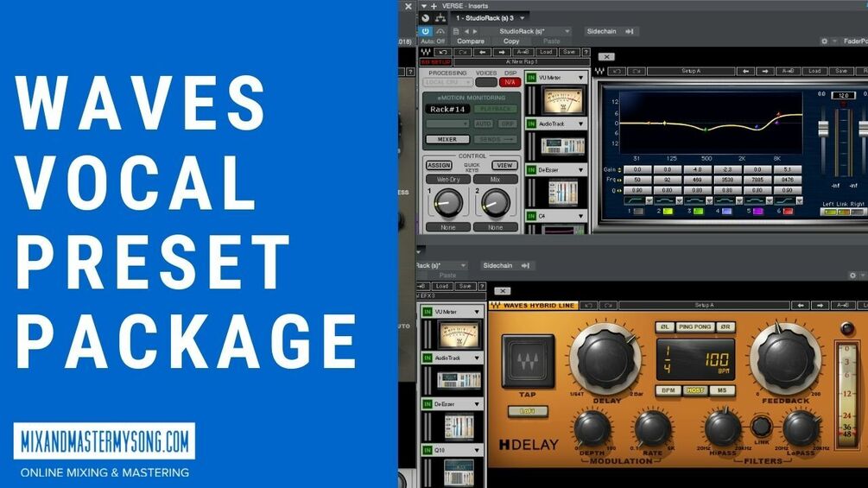Screen dimensions: 868x488
Task: Open VU Meter slot dropdown in upper rack
Action: pos(580,78)
